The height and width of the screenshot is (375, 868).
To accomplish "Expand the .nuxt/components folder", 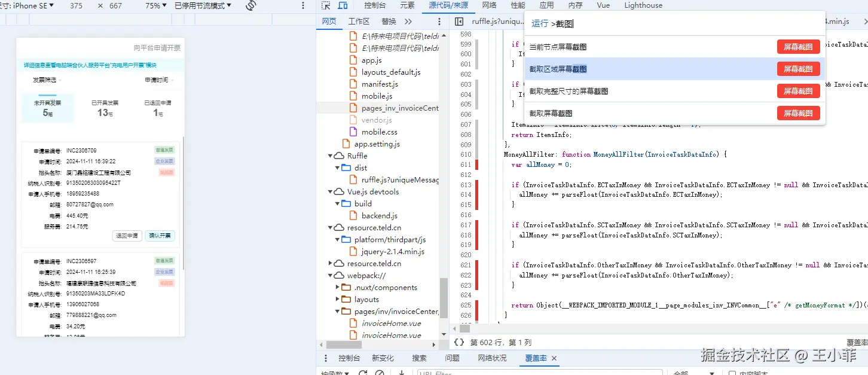I will point(338,288).
